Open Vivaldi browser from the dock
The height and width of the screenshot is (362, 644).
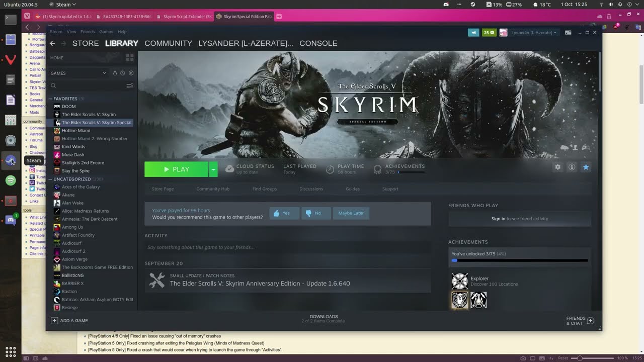pyautogui.click(x=11, y=60)
